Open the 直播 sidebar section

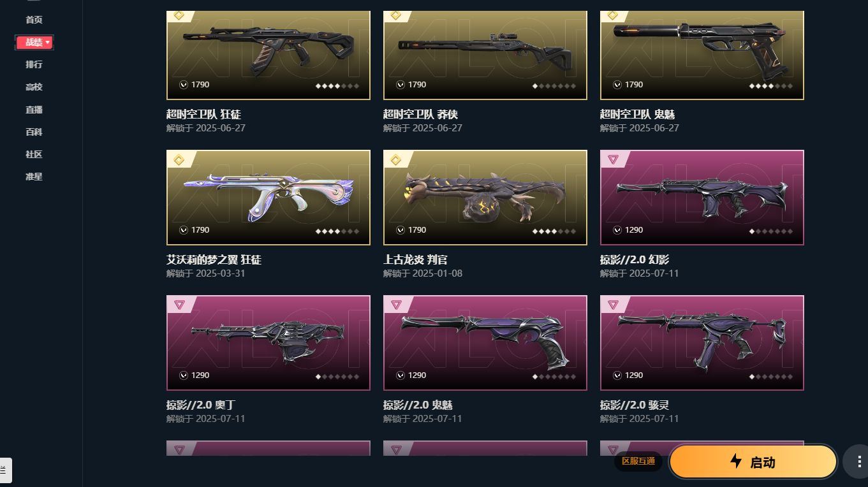(34, 110)
